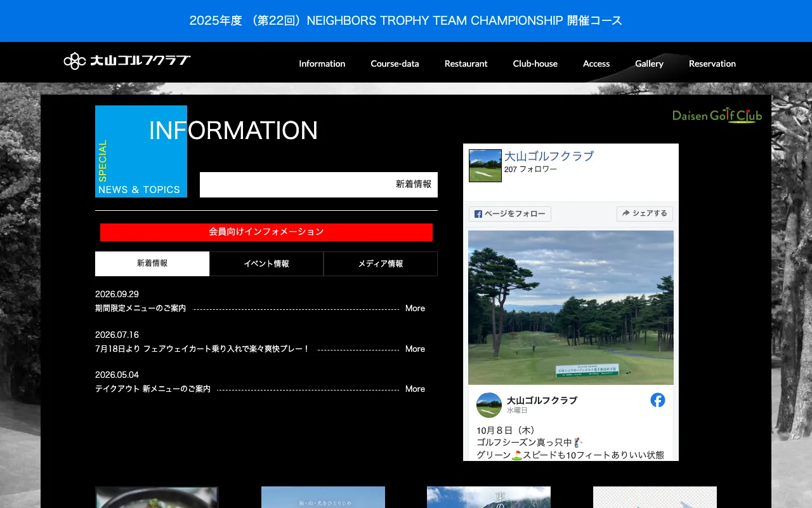
Task: Open the Access page
Action: click(x=596, y=63)
